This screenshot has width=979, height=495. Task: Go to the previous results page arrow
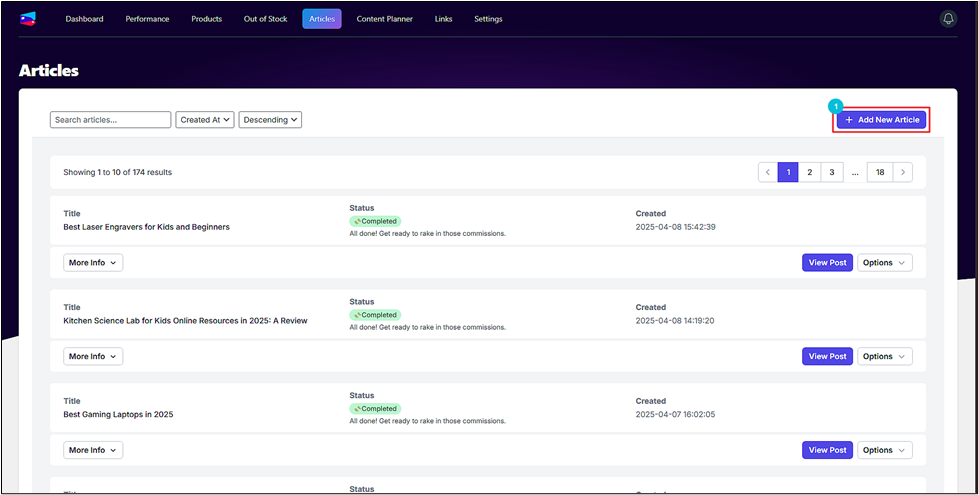tap(768, 172)
